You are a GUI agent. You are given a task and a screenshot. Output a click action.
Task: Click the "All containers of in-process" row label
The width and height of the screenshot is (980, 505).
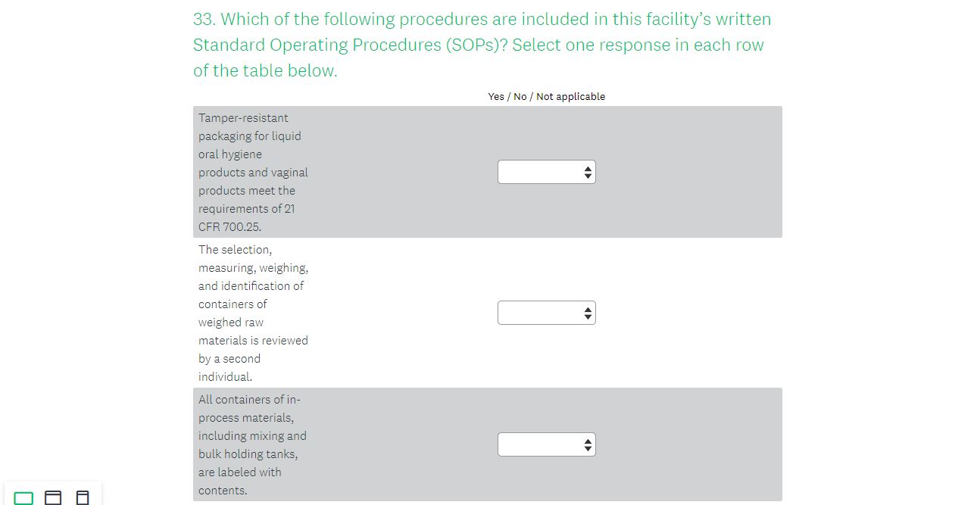249,400
